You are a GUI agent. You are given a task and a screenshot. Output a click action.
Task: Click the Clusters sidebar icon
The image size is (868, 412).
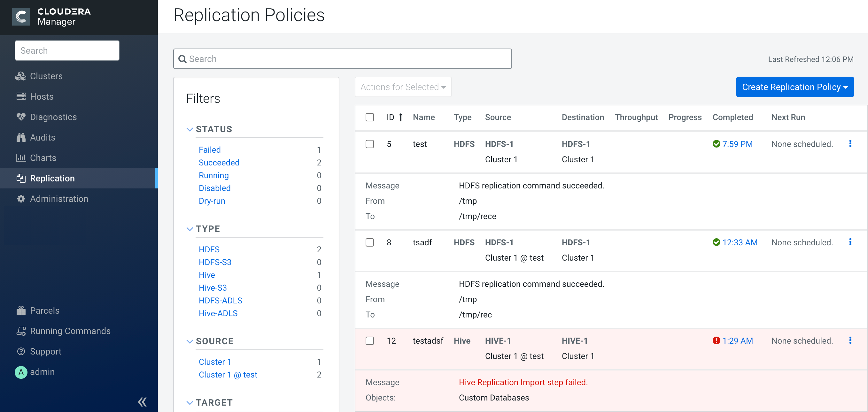20,76
